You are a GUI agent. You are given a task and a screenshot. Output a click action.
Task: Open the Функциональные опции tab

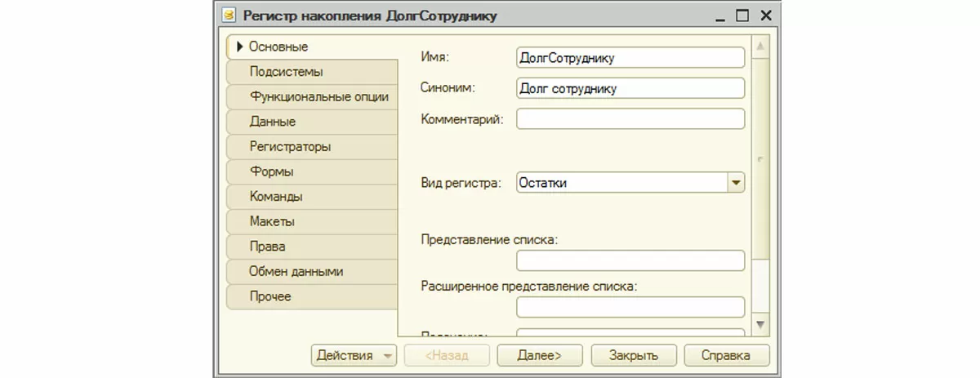click(318, 96)
